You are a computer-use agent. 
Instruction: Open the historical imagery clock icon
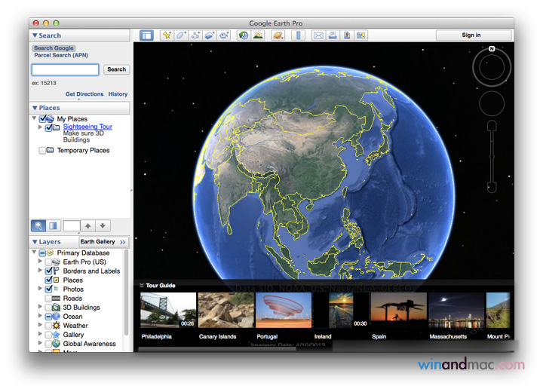243,35
